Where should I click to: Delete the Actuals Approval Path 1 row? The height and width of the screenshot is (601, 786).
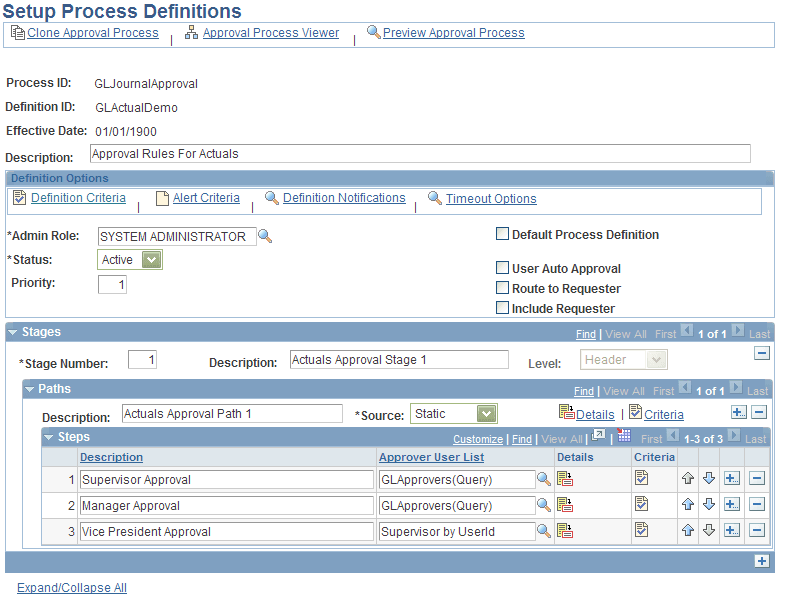tap(759, 413)
